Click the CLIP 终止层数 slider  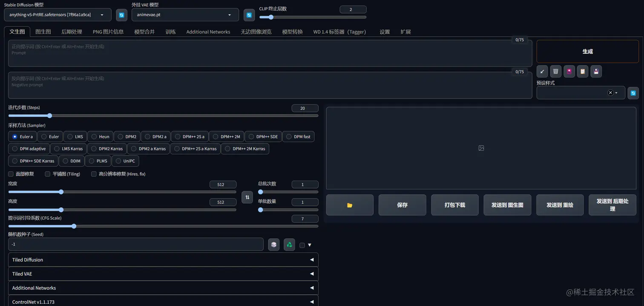[313, 17]
